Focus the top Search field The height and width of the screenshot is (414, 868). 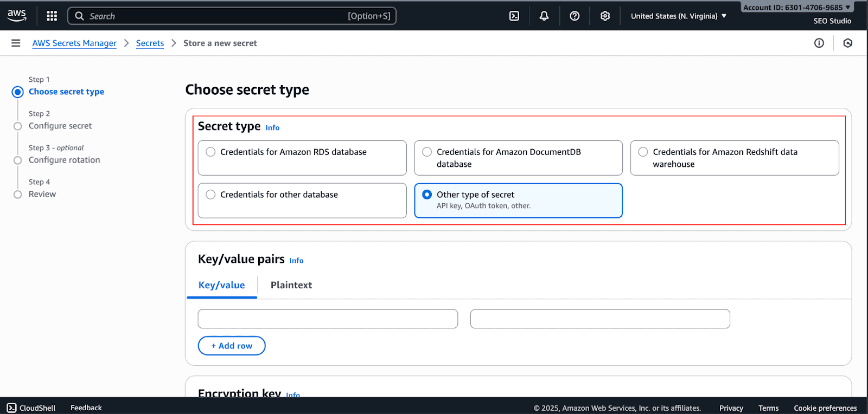click(x=232, y=16)
